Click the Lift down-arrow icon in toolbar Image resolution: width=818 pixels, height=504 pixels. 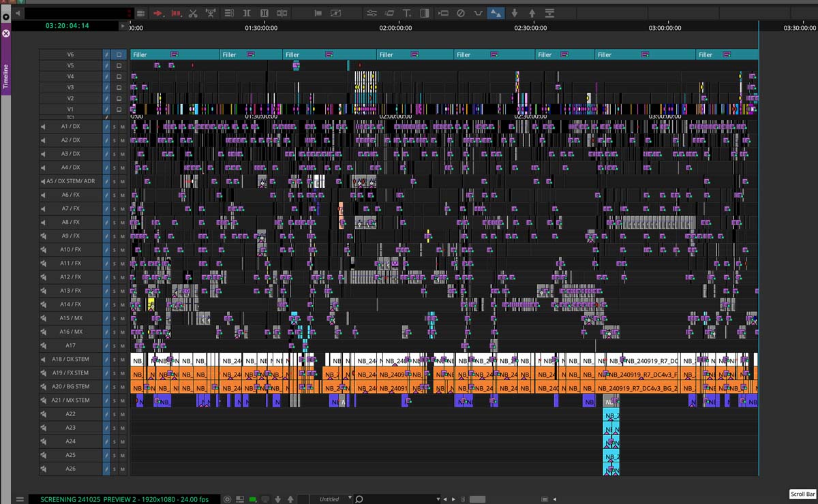pyautogui.click(x=515, y=13)
